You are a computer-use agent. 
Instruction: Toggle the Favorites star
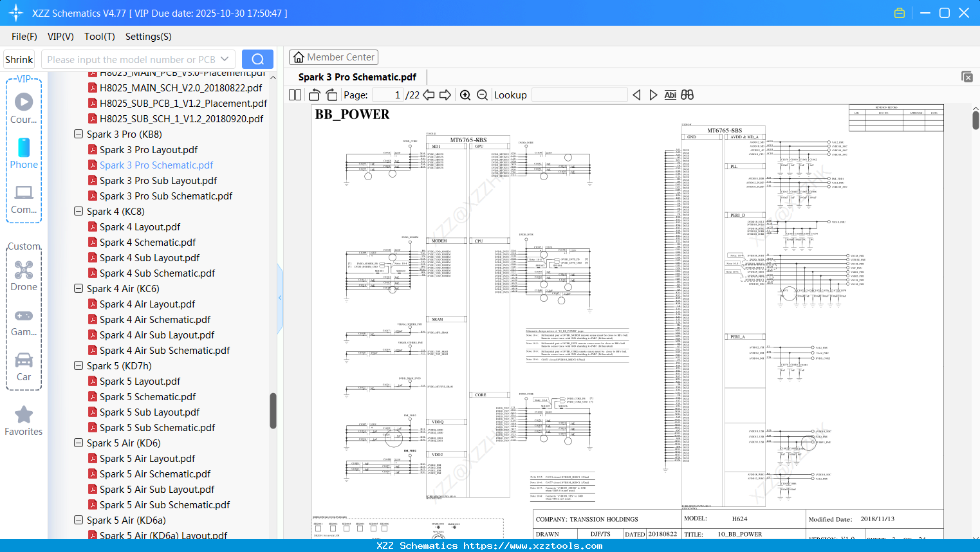(x=24, y=414)
